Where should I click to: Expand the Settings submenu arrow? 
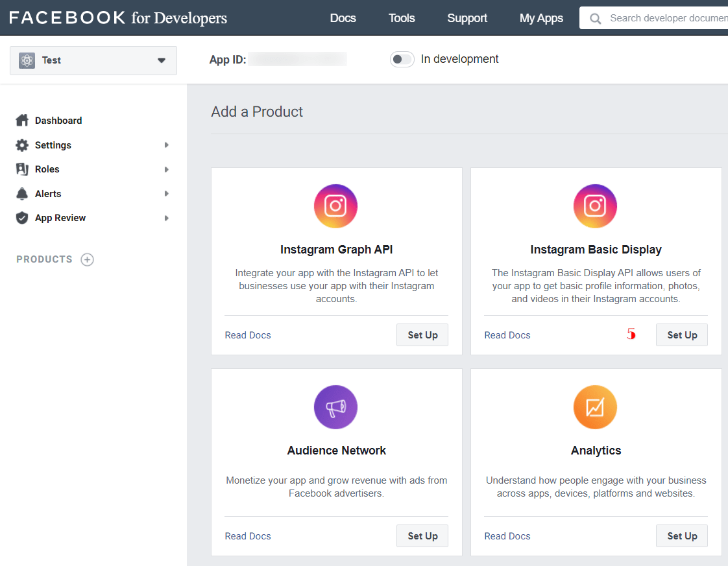pos(166,145)
